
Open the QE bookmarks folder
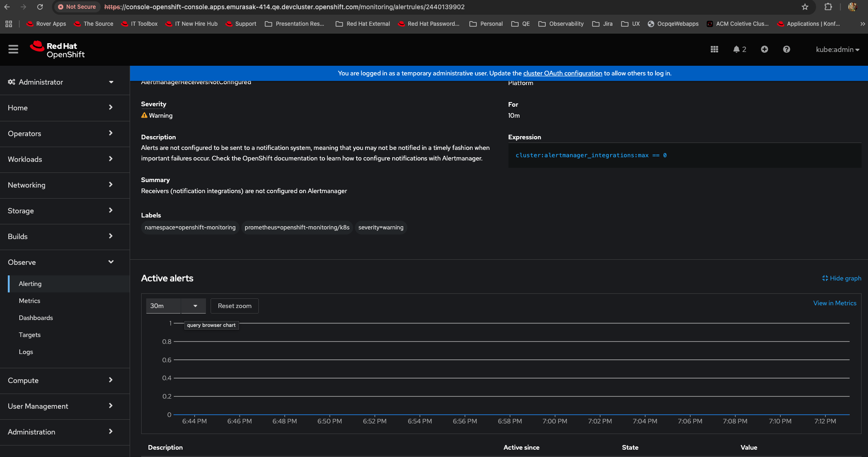pos(520,24)
